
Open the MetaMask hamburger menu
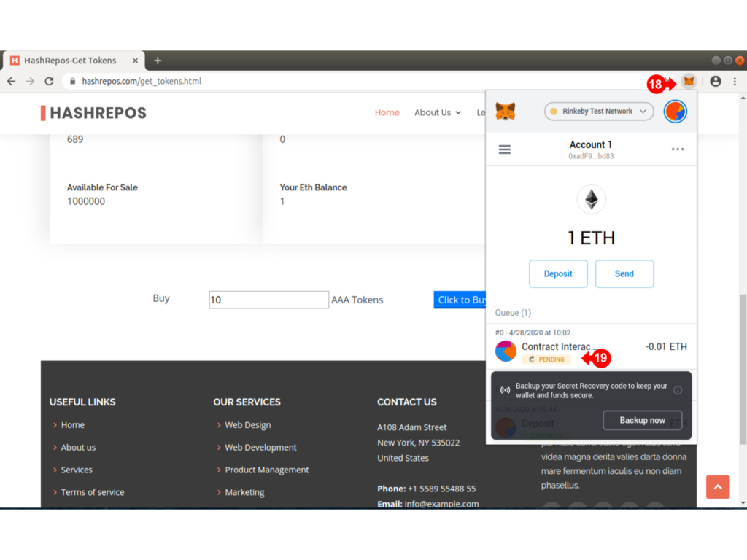[x=505, y=149]
